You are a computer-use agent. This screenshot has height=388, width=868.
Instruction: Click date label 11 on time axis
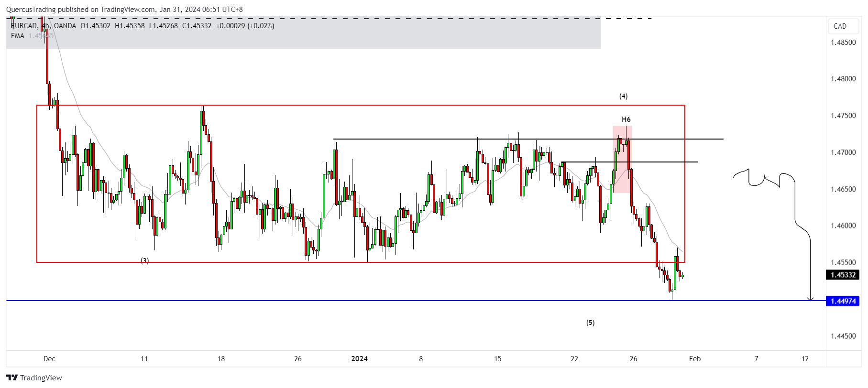[144, 359]
